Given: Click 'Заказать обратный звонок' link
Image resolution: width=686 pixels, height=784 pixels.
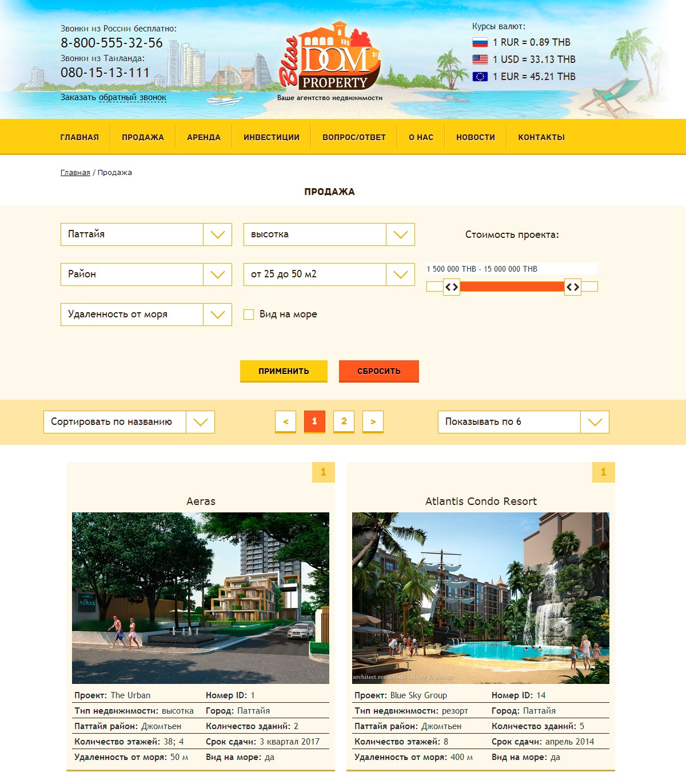Looking at the screenshot, I should tap(113, 97).
